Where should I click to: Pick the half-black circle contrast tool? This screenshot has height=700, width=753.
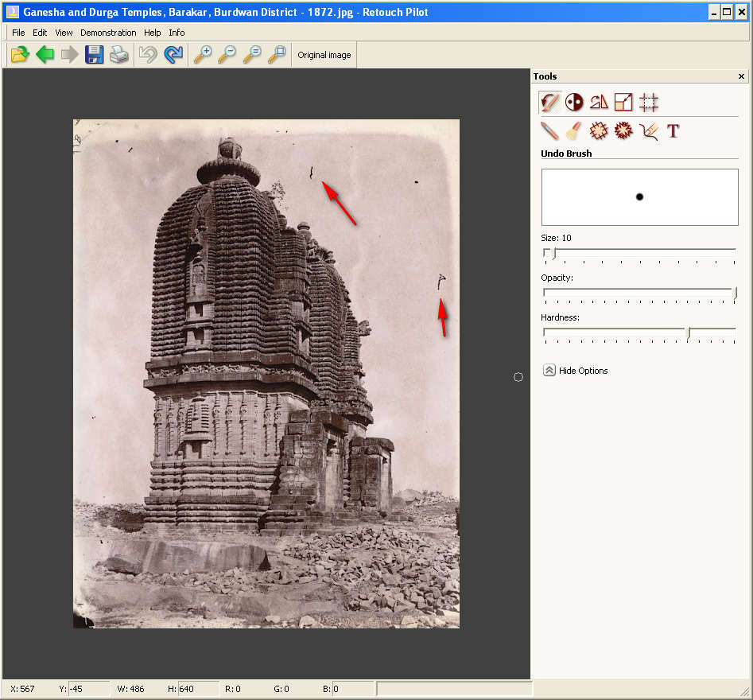click(x=574, y=102)
